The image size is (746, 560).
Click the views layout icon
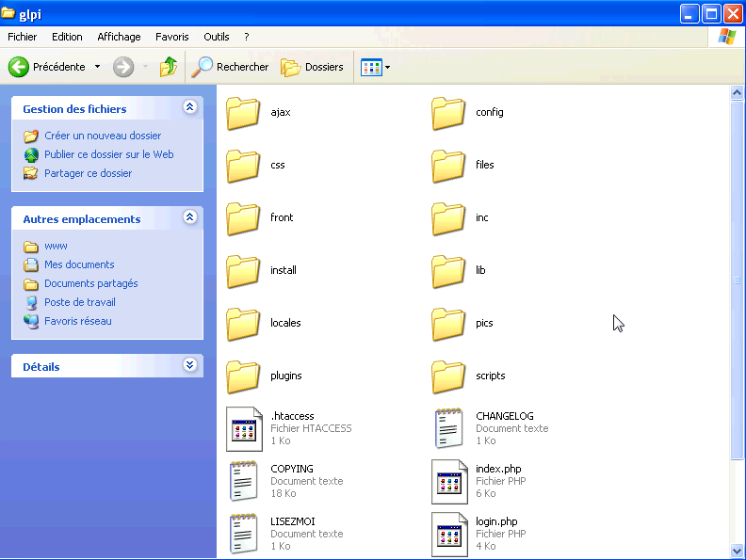371,68
